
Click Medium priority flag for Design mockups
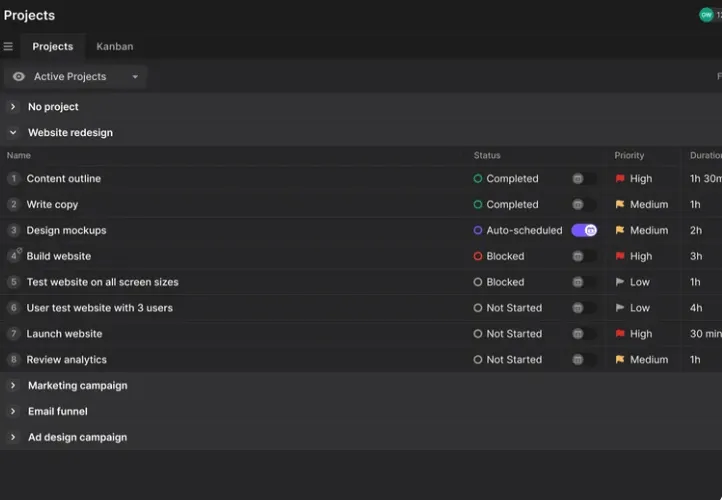point(620,230)
